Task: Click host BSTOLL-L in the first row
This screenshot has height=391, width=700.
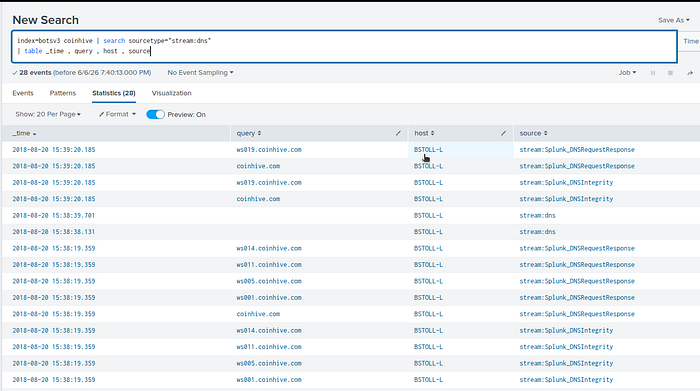Action: (x=428, y=150)
